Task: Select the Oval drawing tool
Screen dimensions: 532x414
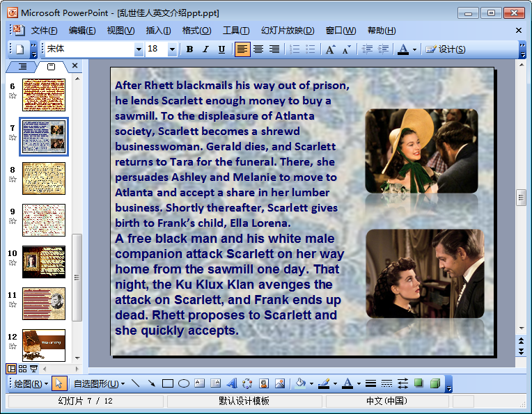Action: [x=184, y=383]
